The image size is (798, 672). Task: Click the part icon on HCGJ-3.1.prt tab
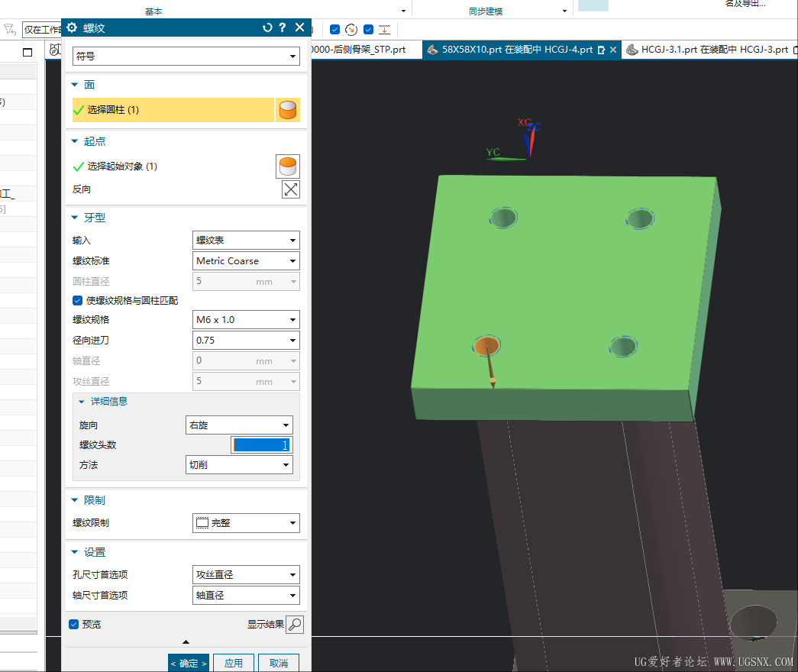coord(632,50)
